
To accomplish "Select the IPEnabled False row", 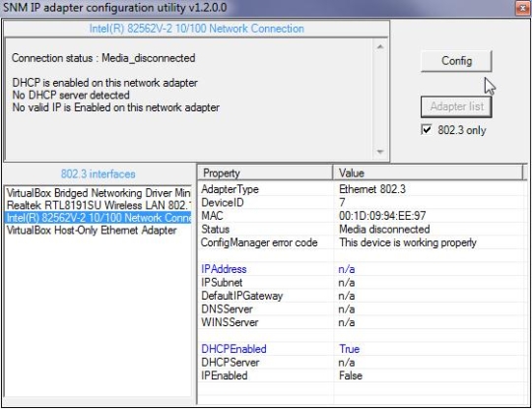I will click(x=363, y=375).
